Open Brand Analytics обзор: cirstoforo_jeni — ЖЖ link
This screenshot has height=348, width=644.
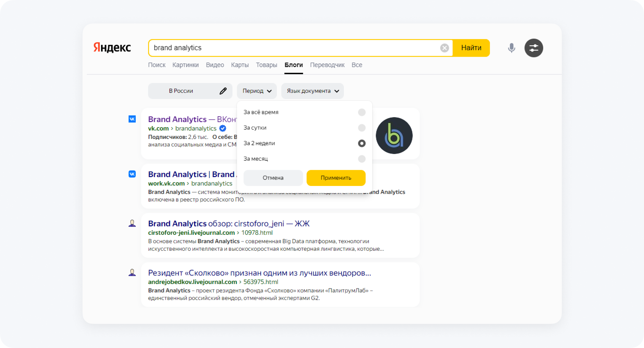(229, 223)
